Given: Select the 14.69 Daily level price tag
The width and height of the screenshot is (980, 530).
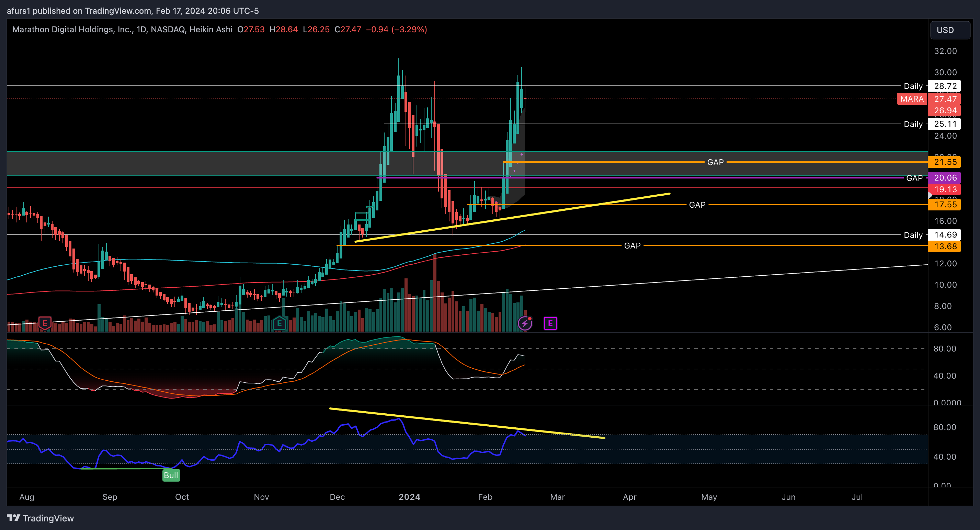Looking at the screenshot, I should tap(945, 234).
